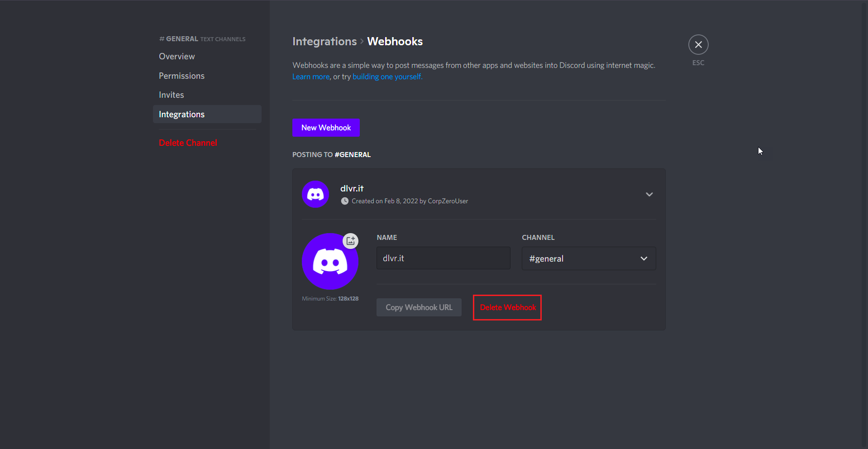
Task: Click the dlvr.it title in the webhook header
Action: coord(352,189)
